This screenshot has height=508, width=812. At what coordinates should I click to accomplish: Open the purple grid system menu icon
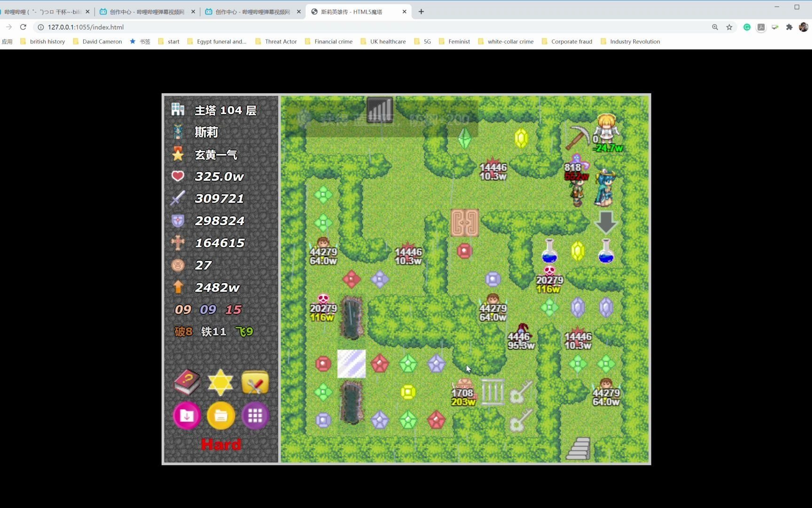pos(255,415)
